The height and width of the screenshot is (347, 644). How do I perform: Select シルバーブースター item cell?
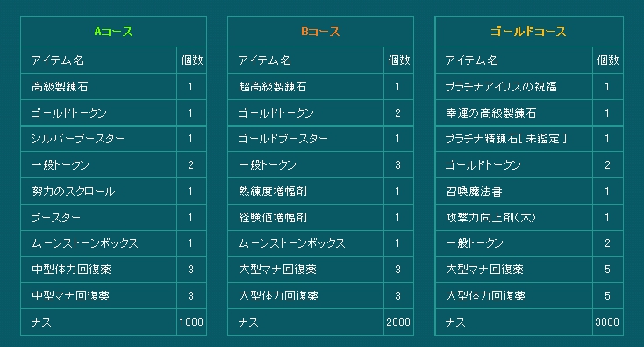[98, 139]
